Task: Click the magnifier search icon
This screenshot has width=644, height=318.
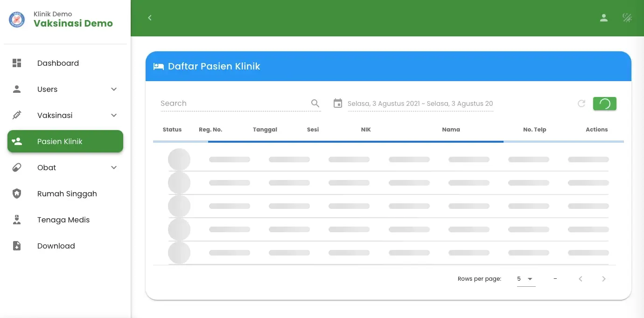Action: point(315,104)
